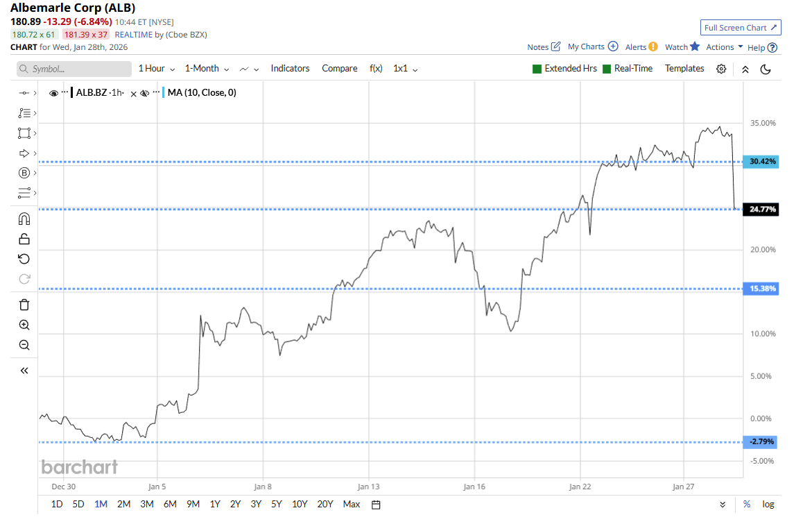Image resolution: width=812 pixels, height=524 pixels.
Task: Pick a custom date range via calendar icon
Action: (x=376, y=504)
